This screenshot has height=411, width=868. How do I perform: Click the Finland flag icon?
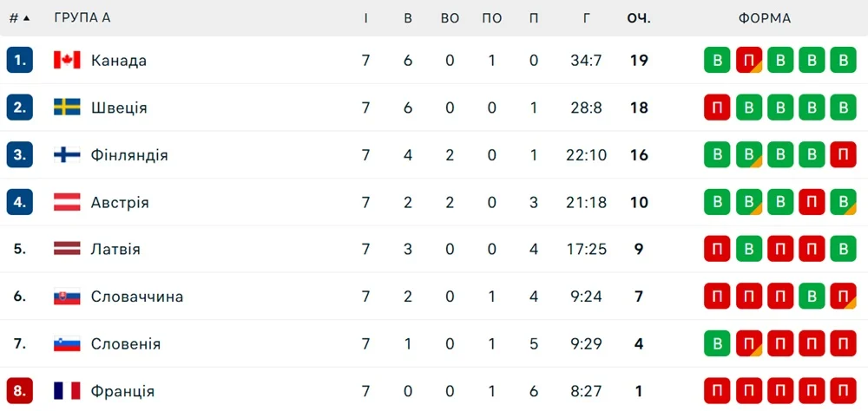[x=67, y=155]
